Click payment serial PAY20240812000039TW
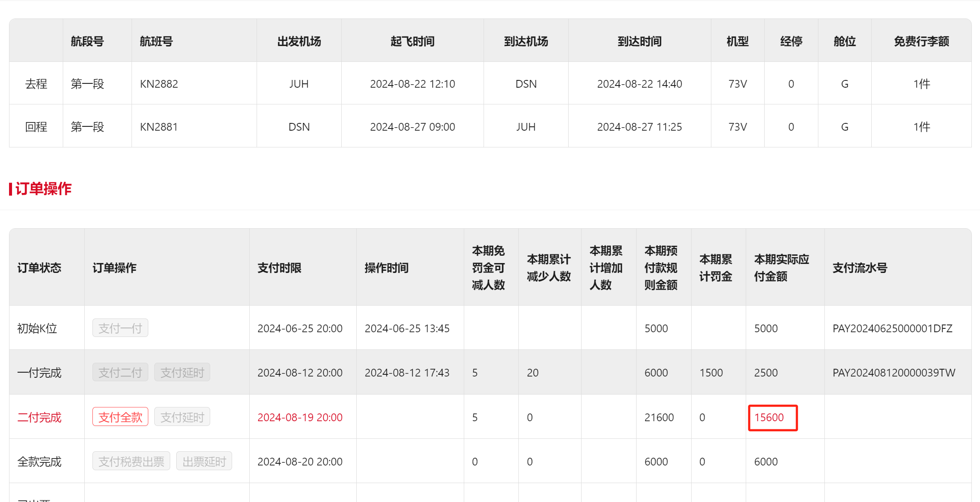Viewport: 980px width, 502px height. click(894, 373)
